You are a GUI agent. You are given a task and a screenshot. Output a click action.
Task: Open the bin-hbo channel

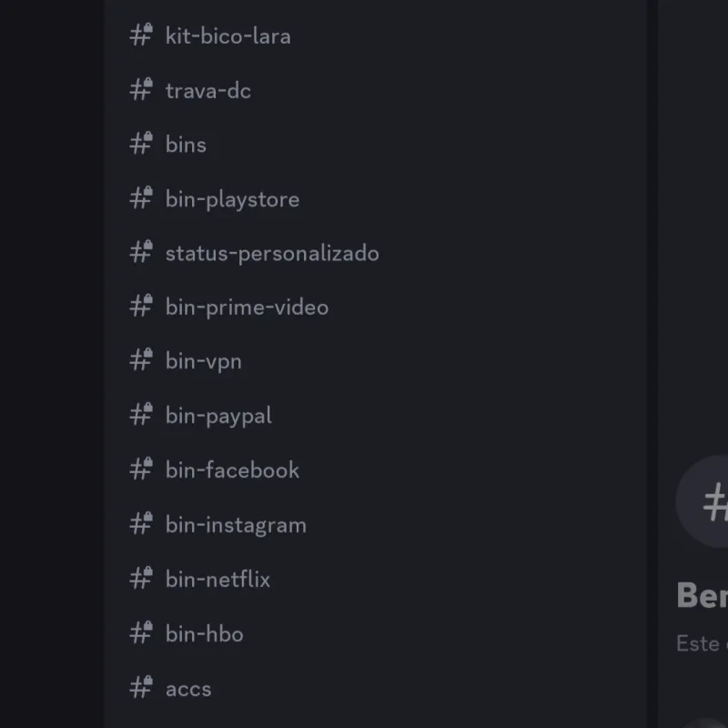point(204,633)
